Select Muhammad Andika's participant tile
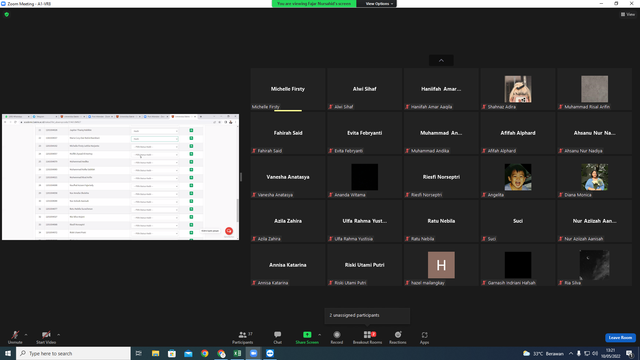Screen dimensions: 640x360 pos(441,133)
